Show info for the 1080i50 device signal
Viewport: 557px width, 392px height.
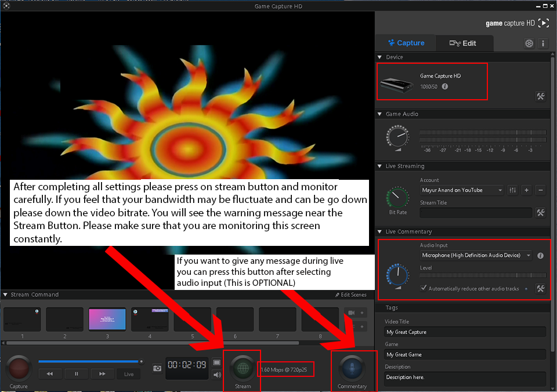tap(445, 86)
